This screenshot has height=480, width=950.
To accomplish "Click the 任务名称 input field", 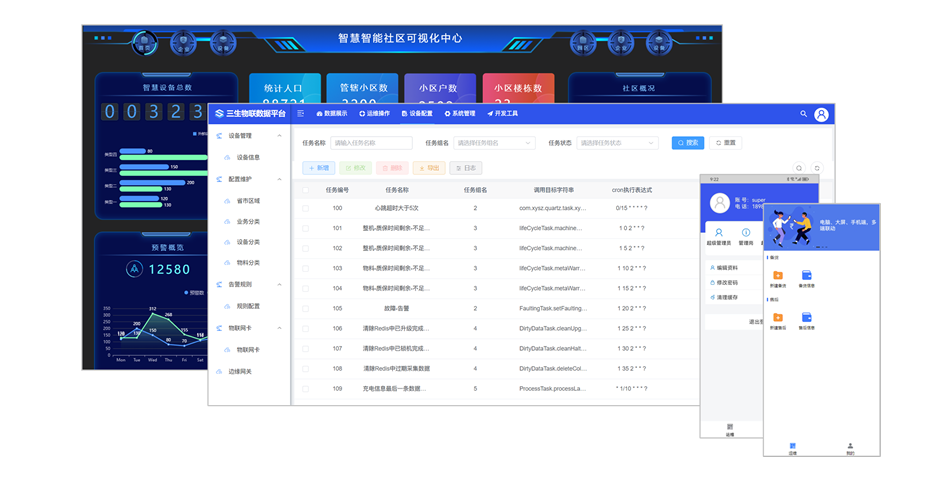I will tap(371, 143).
